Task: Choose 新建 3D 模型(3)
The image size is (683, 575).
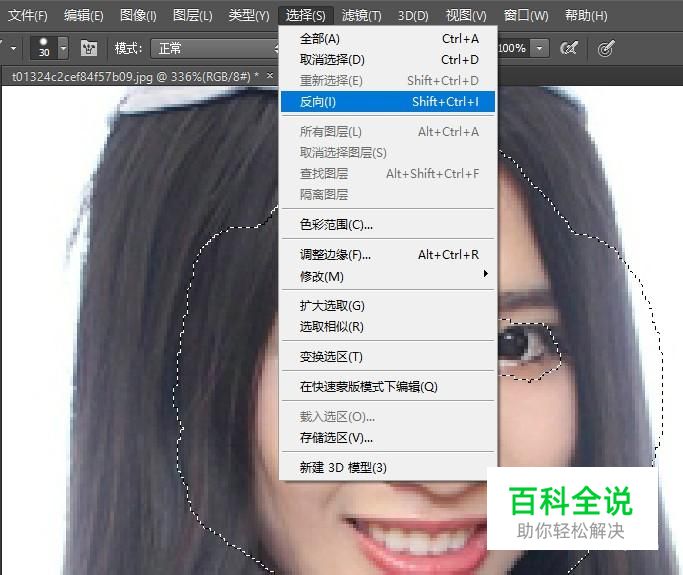Action: (388, 468)
